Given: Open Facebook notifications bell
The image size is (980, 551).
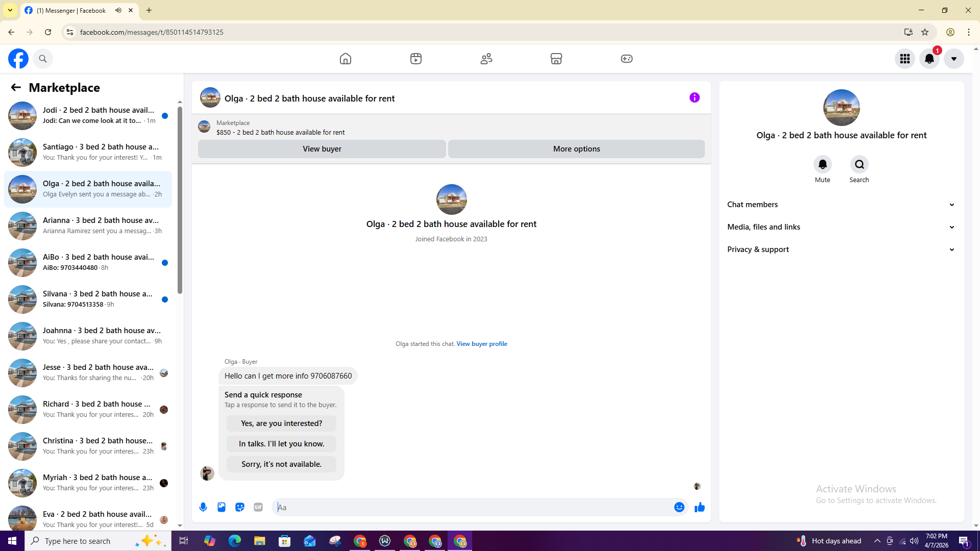Looking at the screenshot, I should (929, 59).
